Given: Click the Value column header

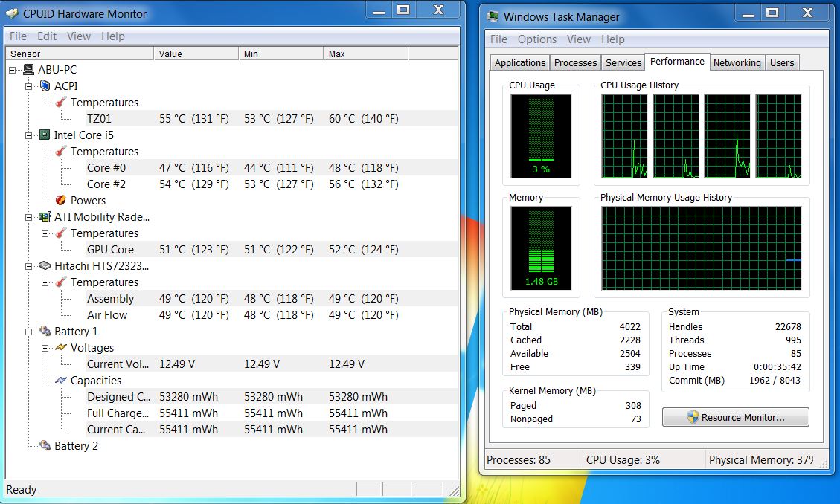Looking at the screenshot, I should [x=196, y=54].
